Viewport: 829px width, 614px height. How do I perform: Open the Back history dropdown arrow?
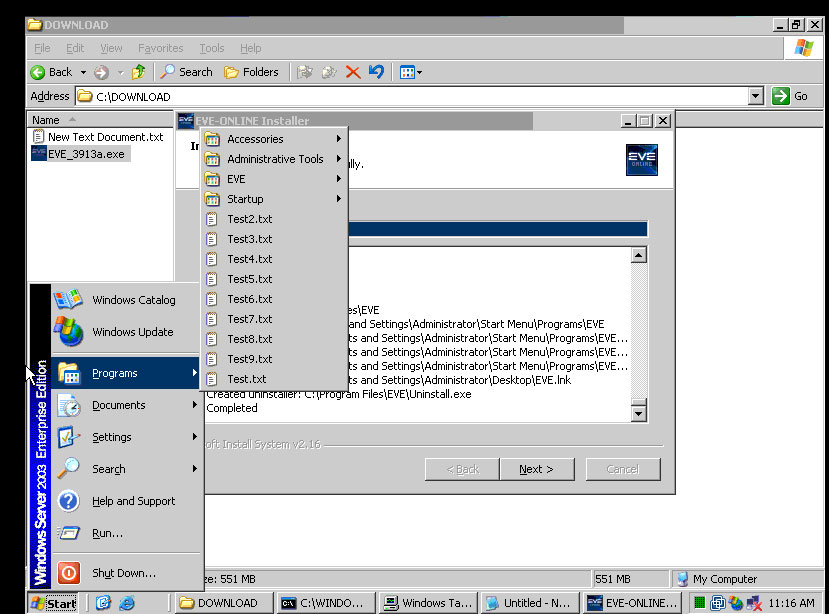pyautogui.click(x=83, y=72)
